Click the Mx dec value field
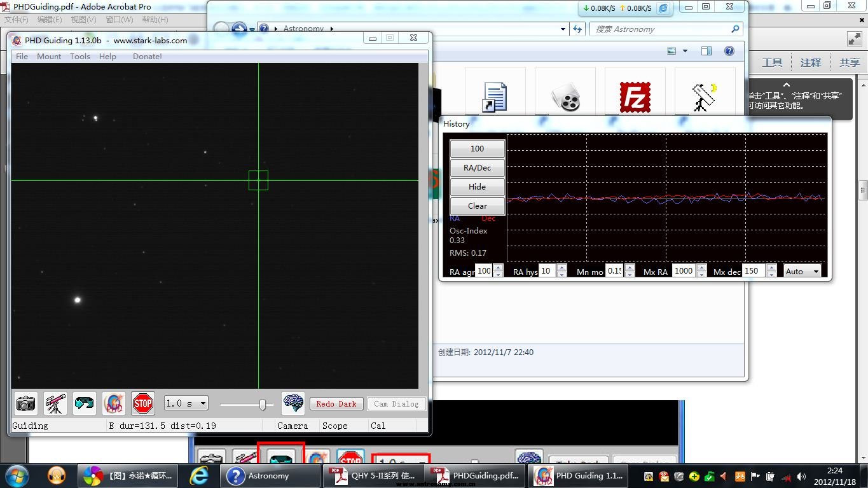Viewport: 868px width, 488px height. point(754,271)
